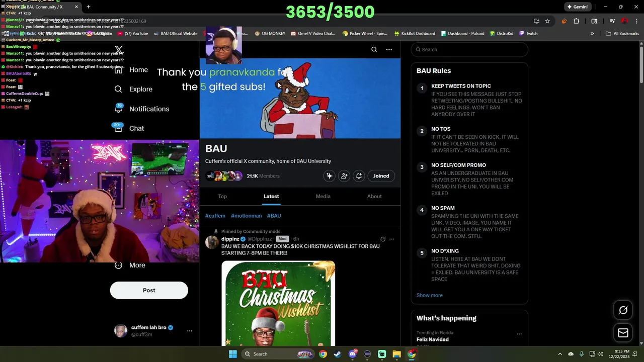Open Chrome Extensions puzzle icon
This screenshot has height=362, width=644.
[577, 21]
